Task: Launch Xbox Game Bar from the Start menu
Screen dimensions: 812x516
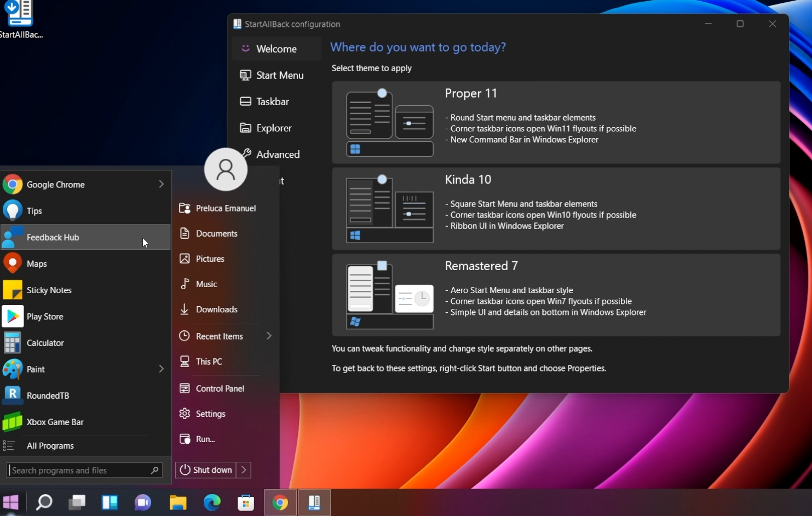Action: 55,421
